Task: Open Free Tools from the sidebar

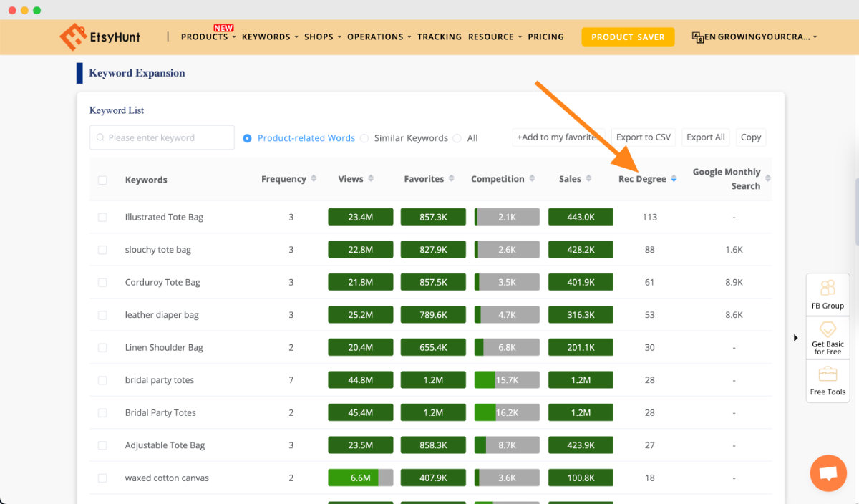Action: (x=828, y=375)
